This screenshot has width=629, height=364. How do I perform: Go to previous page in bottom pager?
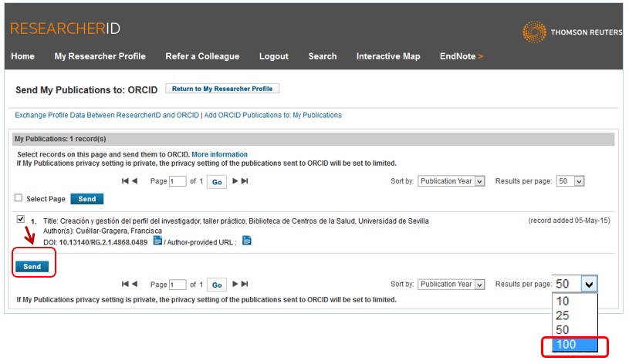click(135, 285)
